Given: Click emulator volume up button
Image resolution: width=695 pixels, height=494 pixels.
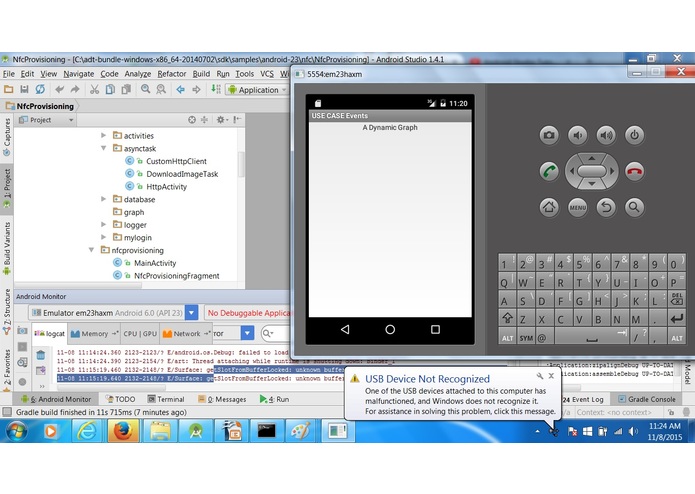Looking at the screenshot, I should [606, 135].
